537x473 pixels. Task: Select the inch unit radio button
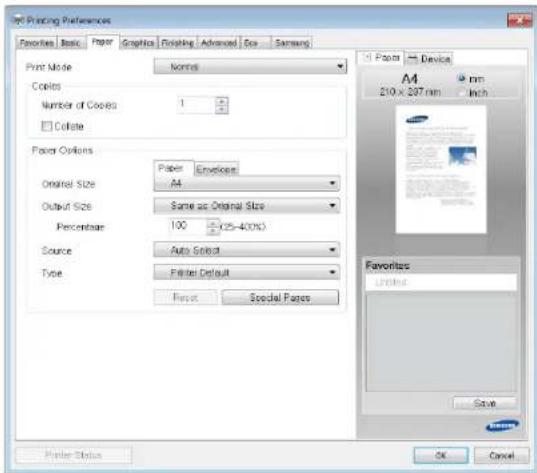(461, 92)
